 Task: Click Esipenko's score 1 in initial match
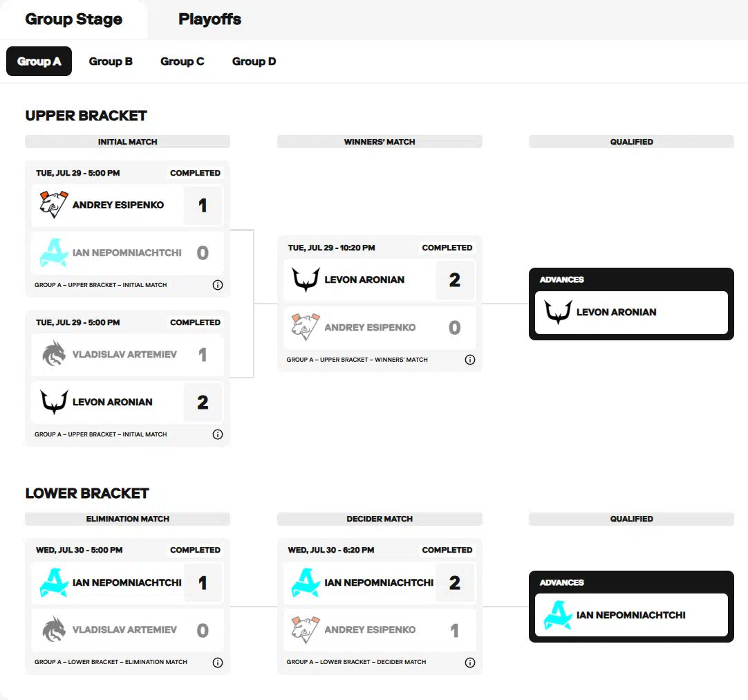pos(203,205)
